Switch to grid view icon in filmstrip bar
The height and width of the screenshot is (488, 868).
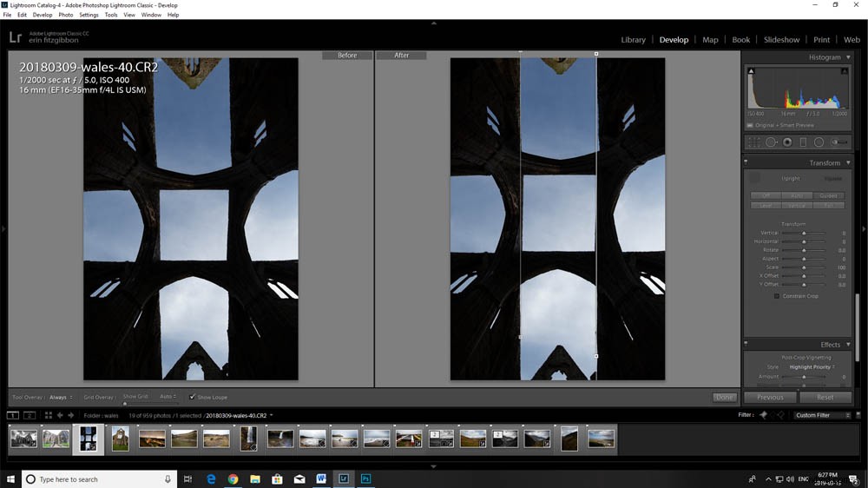coord(48,415)
